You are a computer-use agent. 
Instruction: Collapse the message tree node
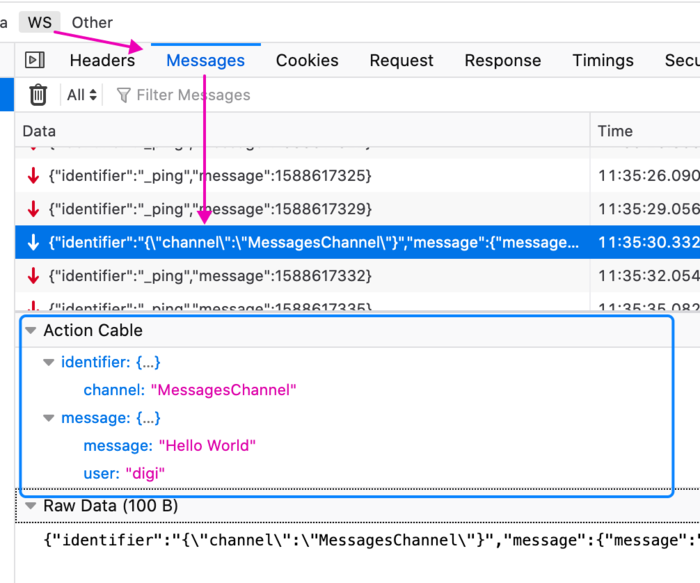(49, 418)
